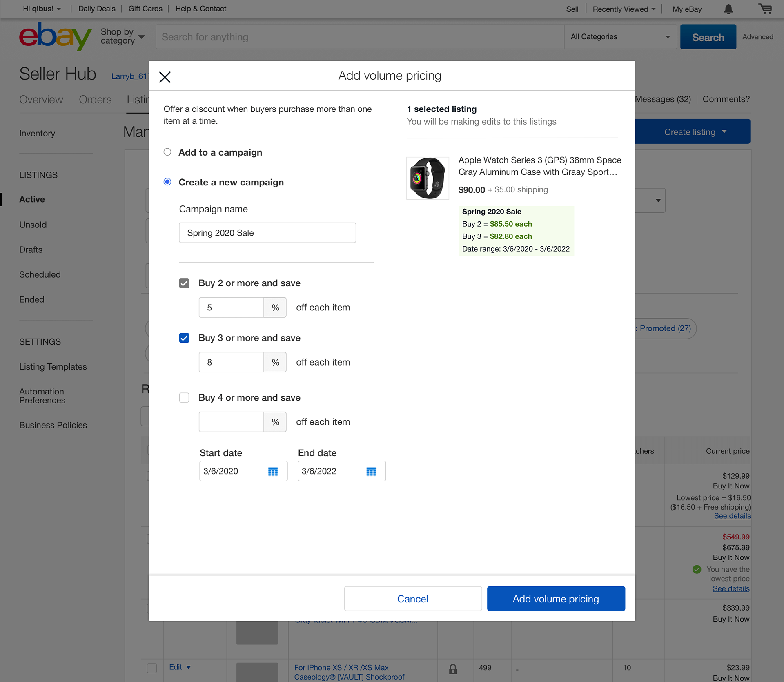Open the For iPhone XS Caseology listing link
Viewport: 784px width, 682px height.
[349, 672]
